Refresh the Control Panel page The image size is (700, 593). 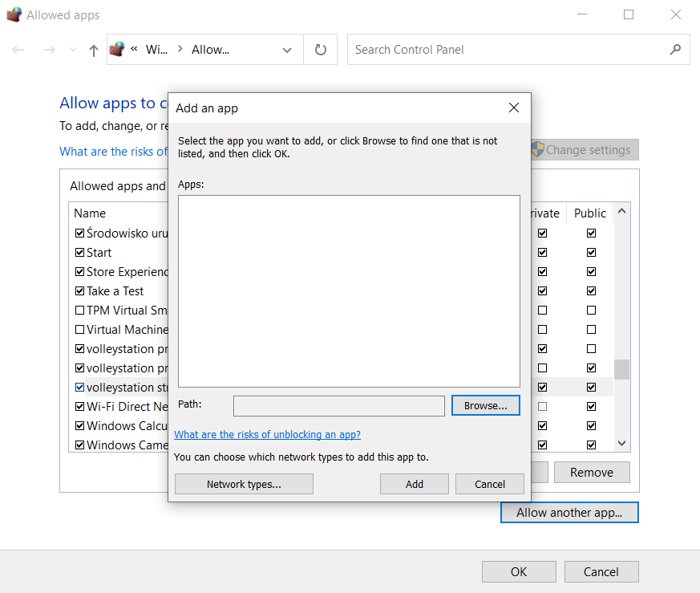[321, 50]
